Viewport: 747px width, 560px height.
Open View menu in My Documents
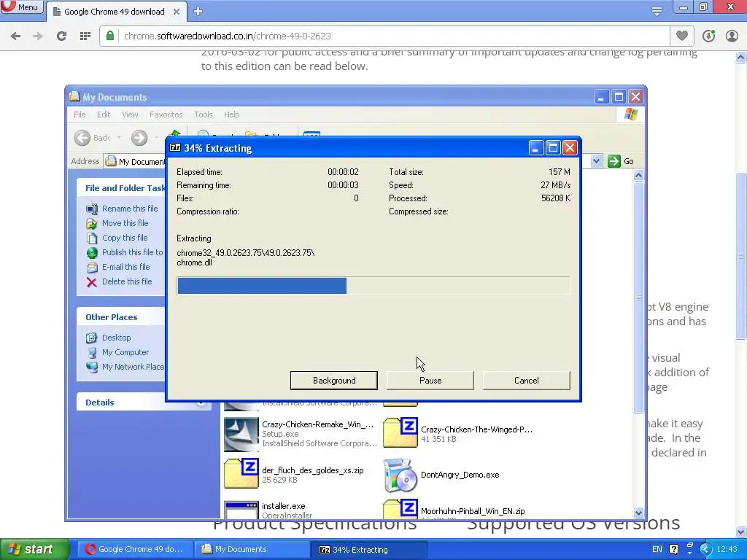tap(130, 114)
